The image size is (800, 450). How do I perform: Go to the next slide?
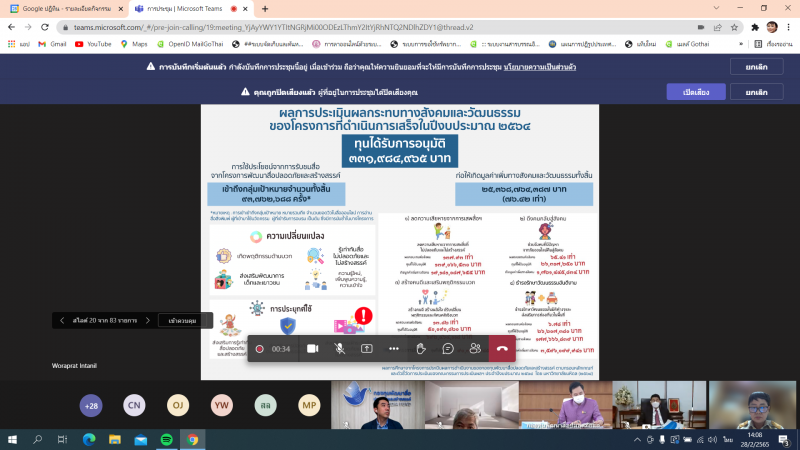148,320
